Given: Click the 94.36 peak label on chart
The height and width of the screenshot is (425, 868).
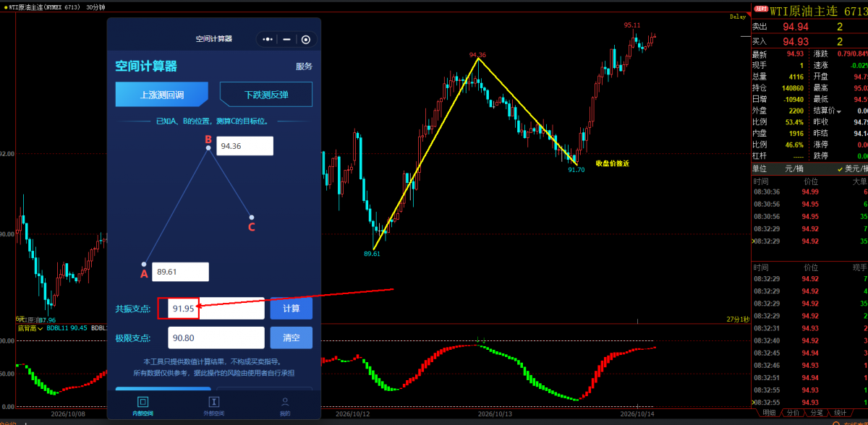Looking at the screenshot, I should click(x=477, y=55).
